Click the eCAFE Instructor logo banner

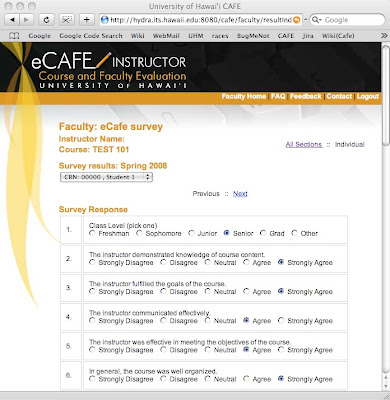point(109,69)
